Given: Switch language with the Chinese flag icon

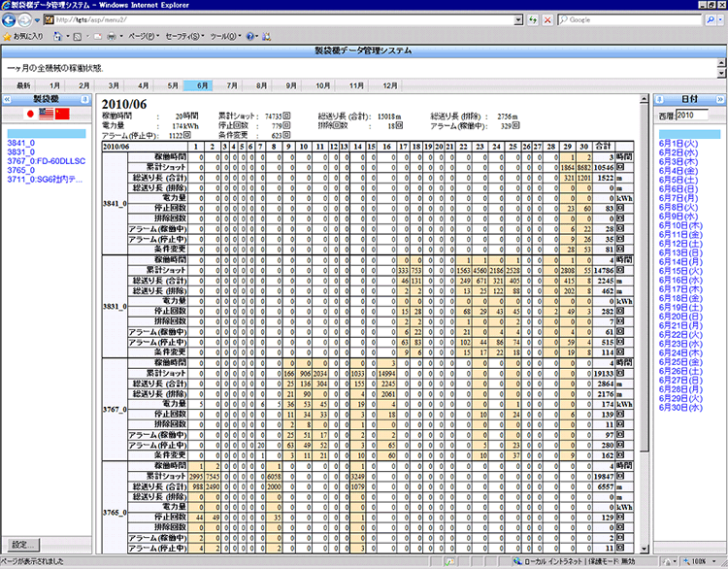Looking at the screenshot, I should pos(63,114).
